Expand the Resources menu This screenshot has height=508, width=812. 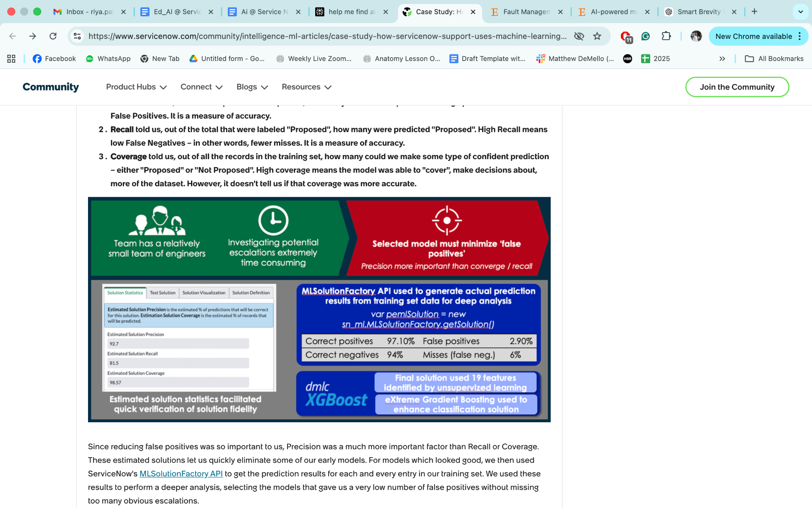coord(306,87)
